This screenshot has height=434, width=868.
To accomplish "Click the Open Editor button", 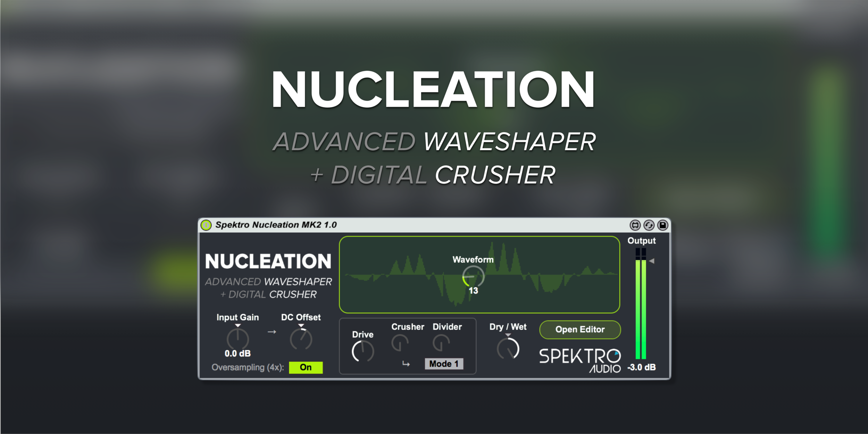I will [x=580, y=329].
